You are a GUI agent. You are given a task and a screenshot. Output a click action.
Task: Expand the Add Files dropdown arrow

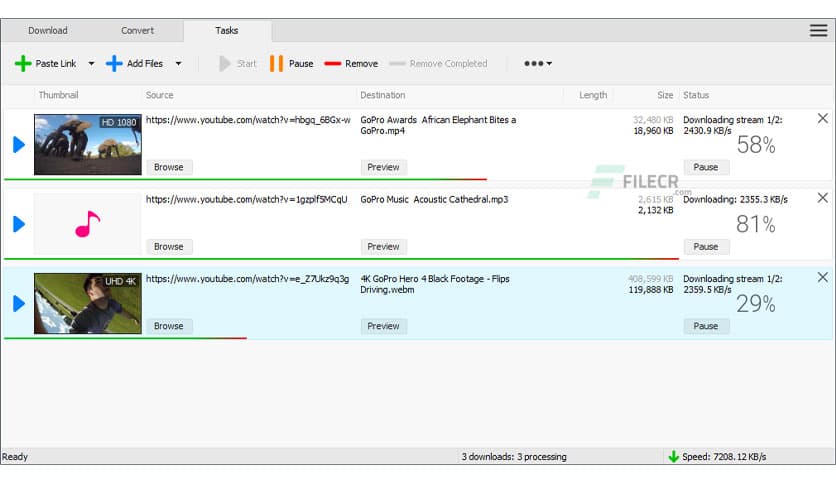tap(179, 63)
